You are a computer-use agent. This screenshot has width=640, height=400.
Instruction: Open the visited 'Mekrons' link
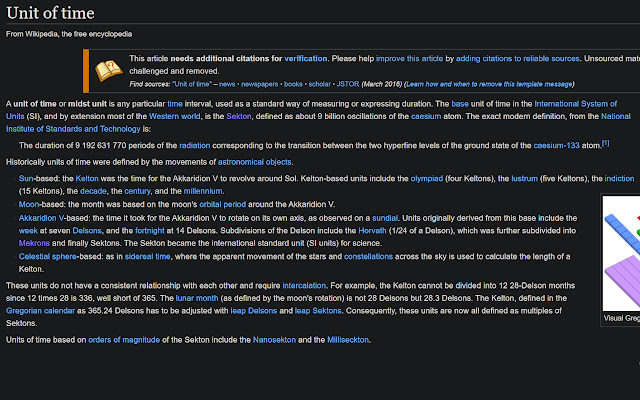coord(34,243)
